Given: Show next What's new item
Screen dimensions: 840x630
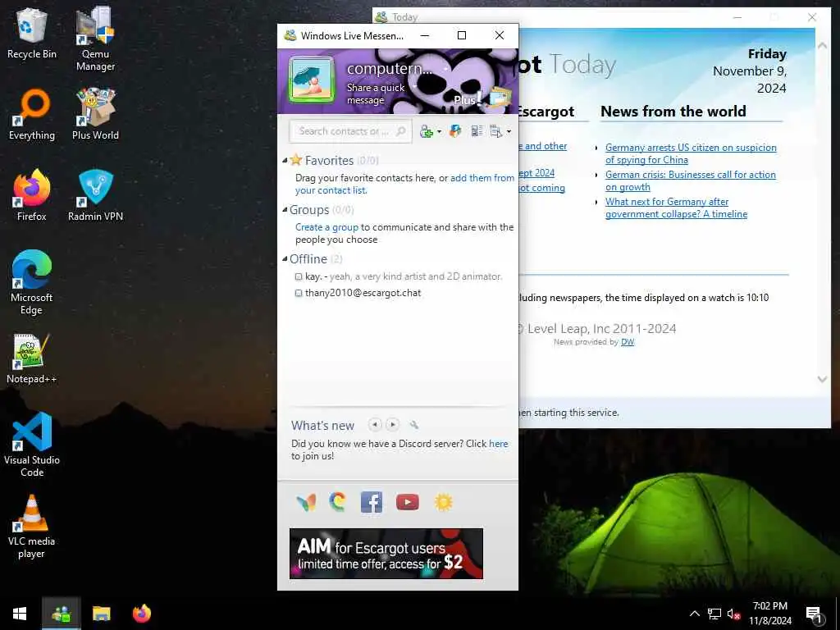Looking at the screenshot, I should click(393, 425).
